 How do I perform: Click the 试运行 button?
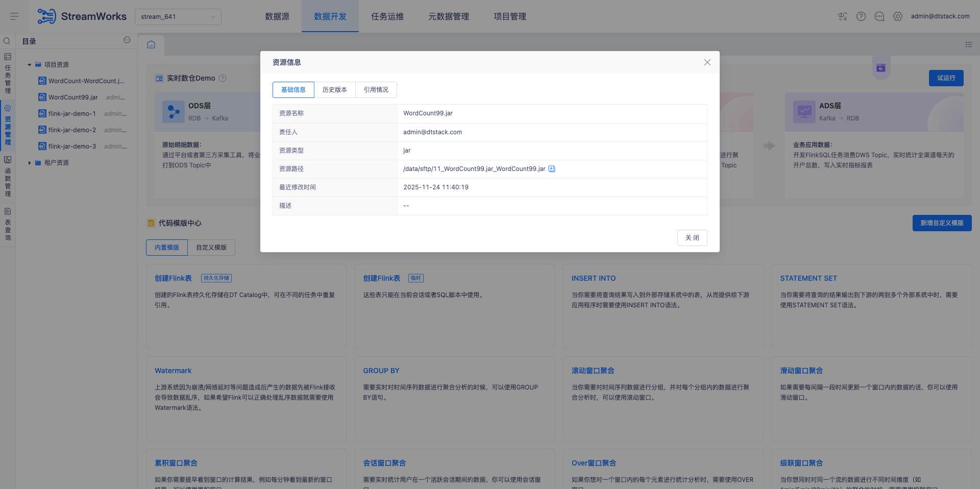pos(946,78)
